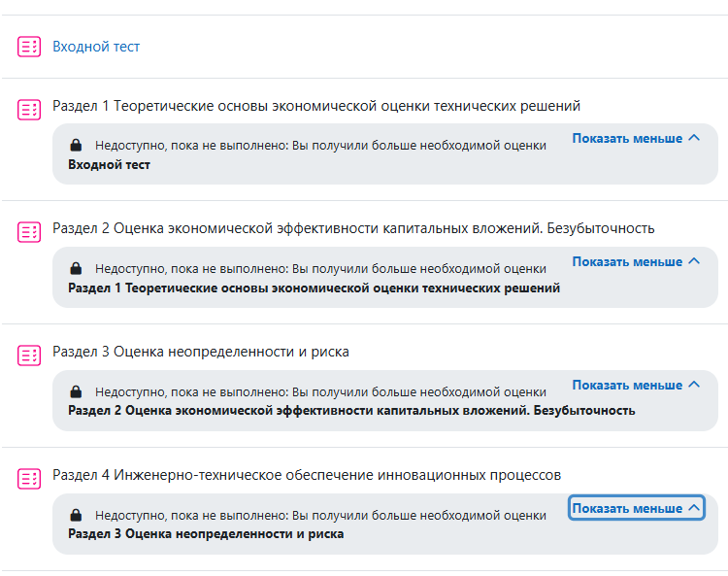Click the quiz icon next to Раздел 3
The height and width of the screenshot is (576, 728).
tap(29, 356)
